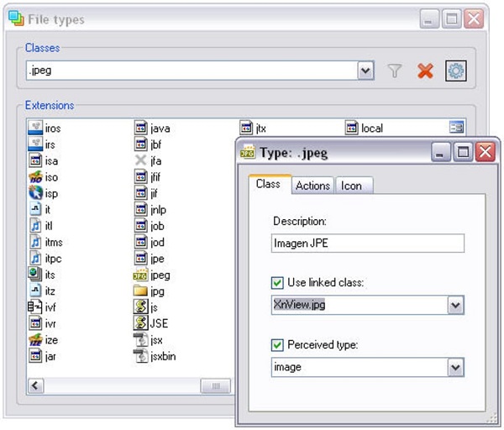Click the filter funnel icon
504x430 pixels.
pyautogui.click(x=395, y=72)
